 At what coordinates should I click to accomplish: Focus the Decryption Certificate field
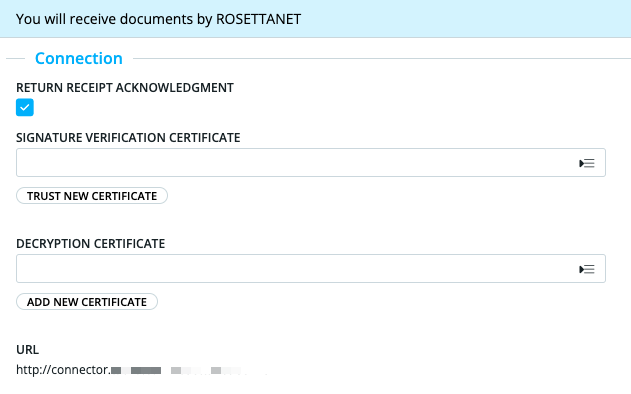[311, 268]
